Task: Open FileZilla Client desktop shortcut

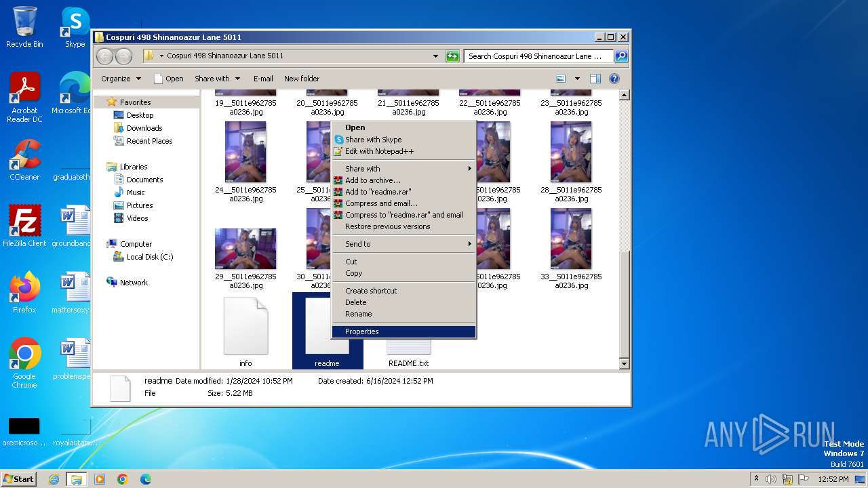Action: pos(24,226)
